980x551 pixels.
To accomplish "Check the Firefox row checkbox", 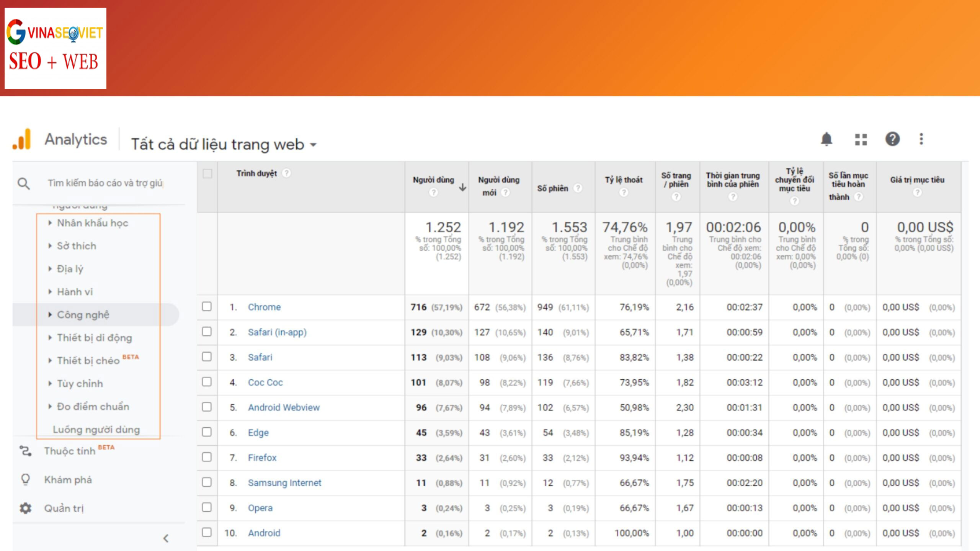I will (x=207, y=457).
